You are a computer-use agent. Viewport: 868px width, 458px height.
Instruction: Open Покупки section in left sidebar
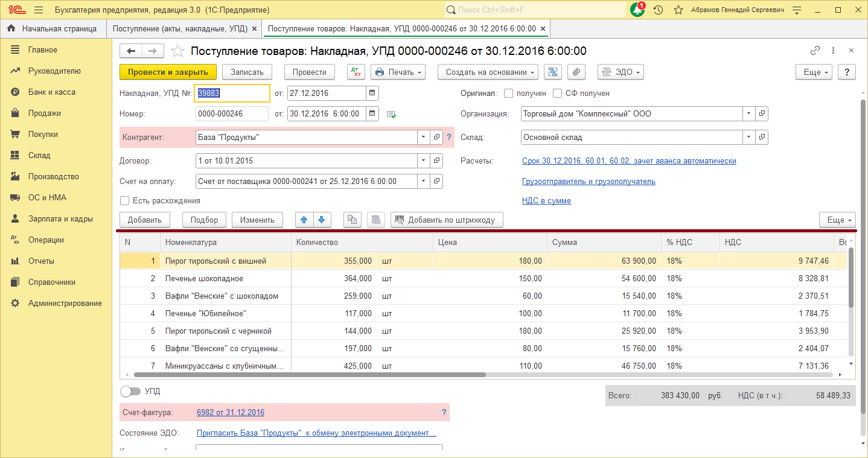pos(43,134)
